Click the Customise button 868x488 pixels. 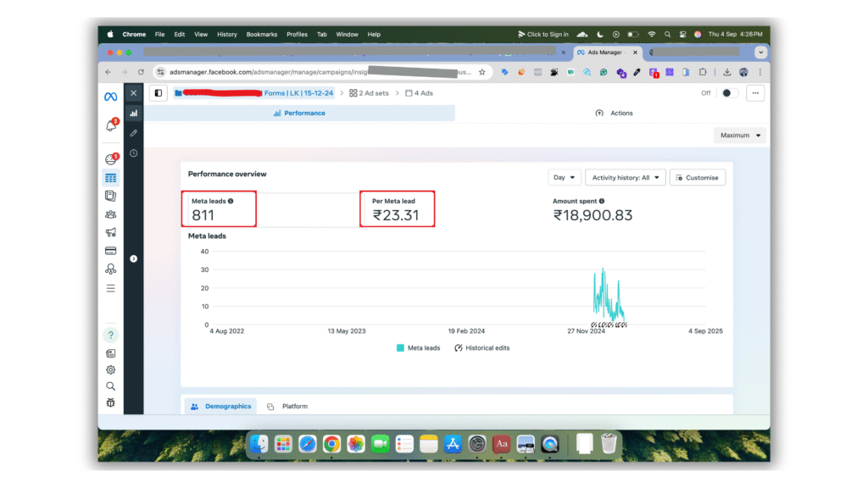(x=697, y=178)
